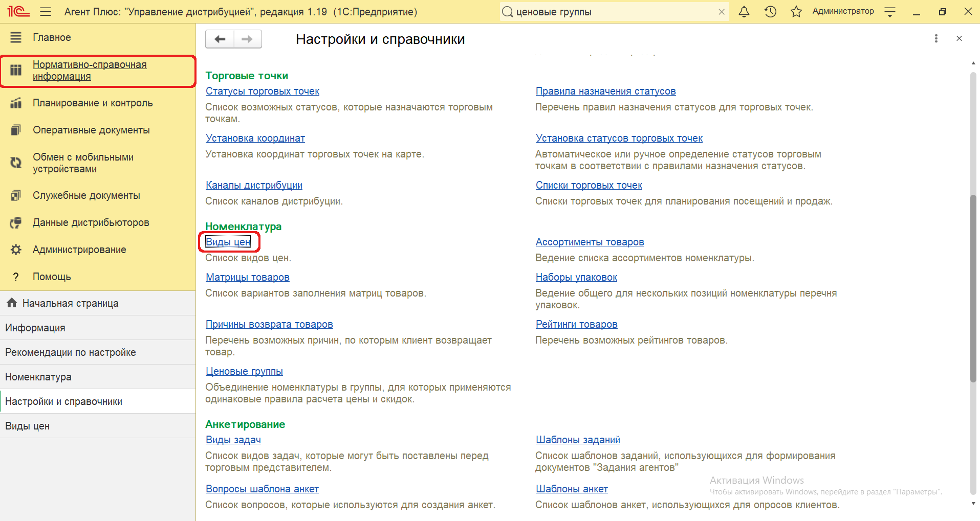This screenshot has width=980, height=521.
Task: Open the notifications bell icon
Action: tap(744, 12)
